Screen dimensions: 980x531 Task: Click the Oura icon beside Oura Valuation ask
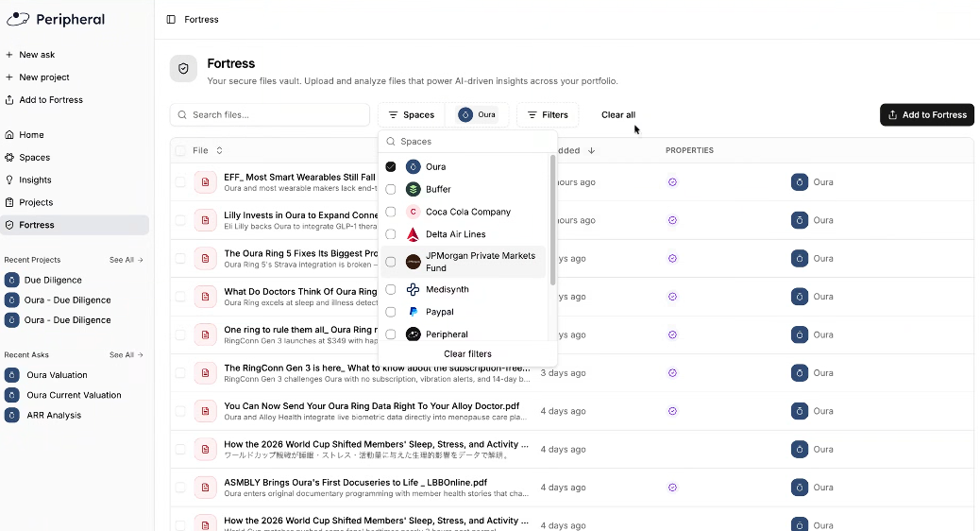click(x=12, y=375)
